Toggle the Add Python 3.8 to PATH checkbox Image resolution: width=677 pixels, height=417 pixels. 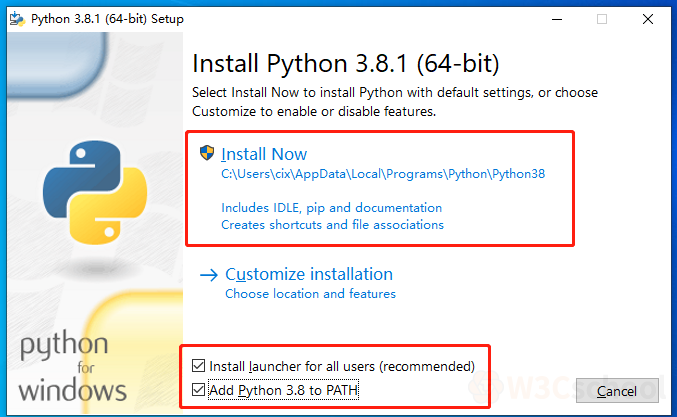[x=199, y=390]
